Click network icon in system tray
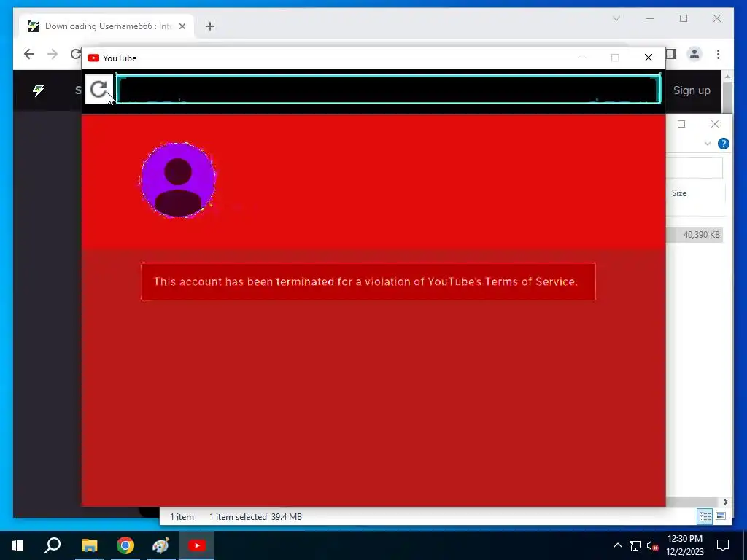The width and height of the screenshot is (747, 560). click(x=635, y=545)
